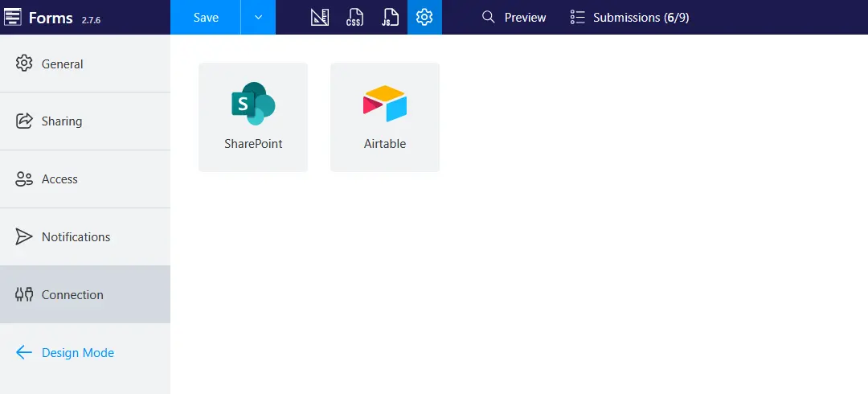Click the Notifications paper plane icon
The image size is (868, 394).
coord(24,236)
